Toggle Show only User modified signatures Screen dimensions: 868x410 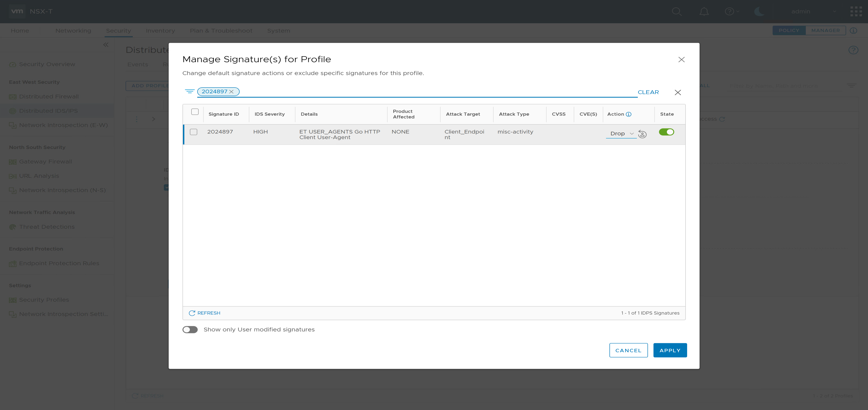pyautogui.click(x=190, y=329)
